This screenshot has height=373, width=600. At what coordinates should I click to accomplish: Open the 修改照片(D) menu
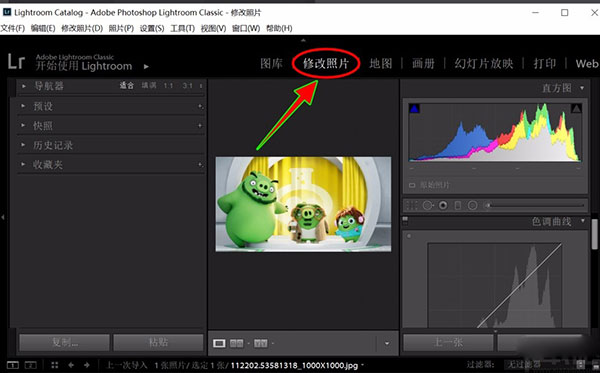[82, 28]
